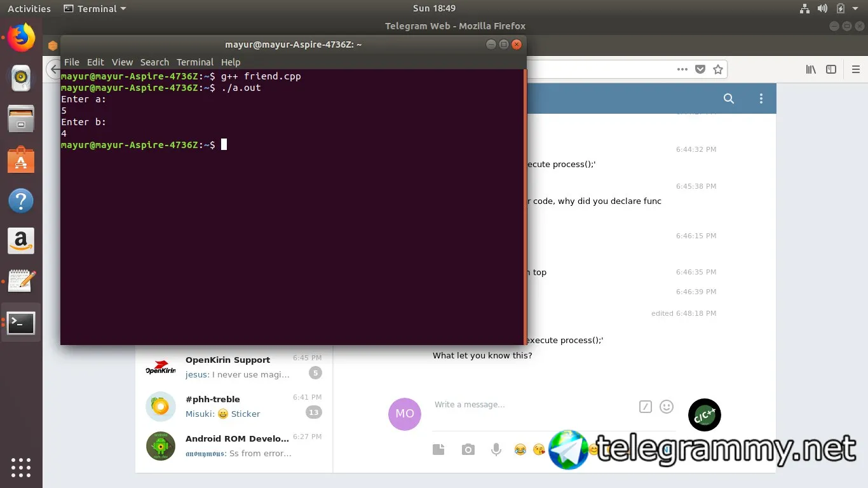This screenshot has width=868, height=488.
Task: Open the clock showing Sun 18:49
Action: (x=434, y=8)
